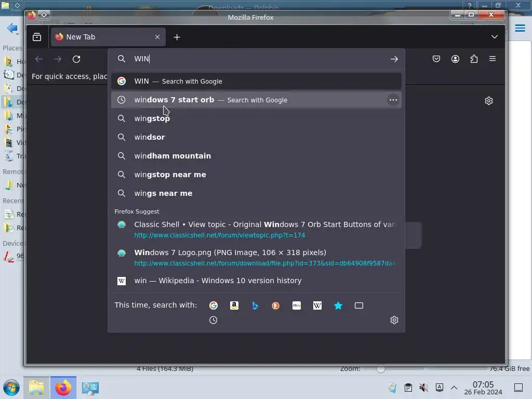Choose the 'wings near me' suggestion
The width and height of the screenshot is (532, 399).
[x=256, y=193]
